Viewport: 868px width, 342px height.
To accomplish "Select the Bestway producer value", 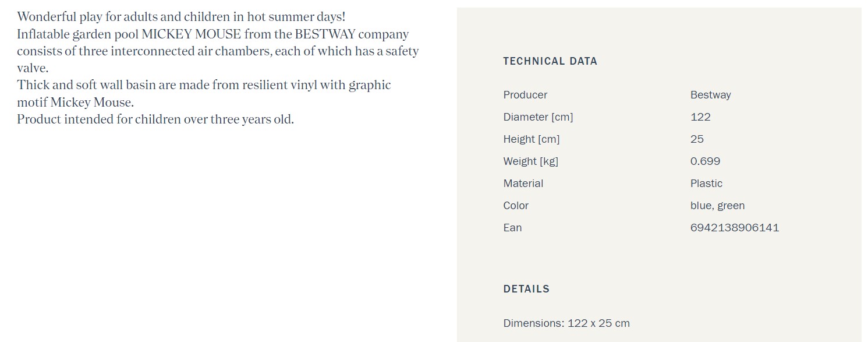I will point(710,95).
